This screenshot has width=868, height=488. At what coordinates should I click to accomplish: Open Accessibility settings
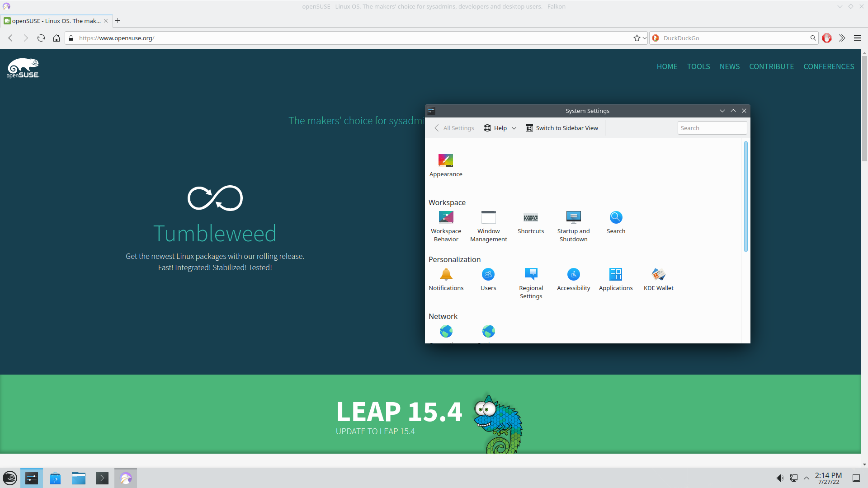pyautogui.click(x=573, y=280)
